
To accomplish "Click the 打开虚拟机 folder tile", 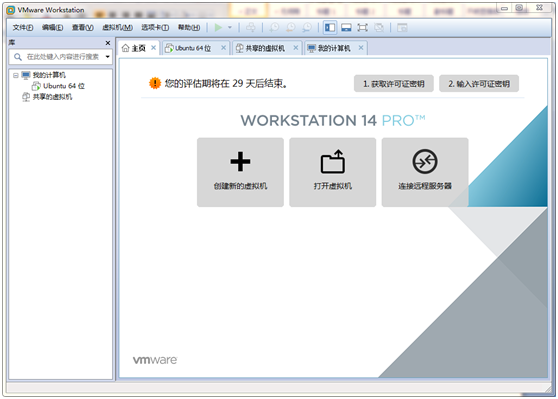I will click(333, 172).
